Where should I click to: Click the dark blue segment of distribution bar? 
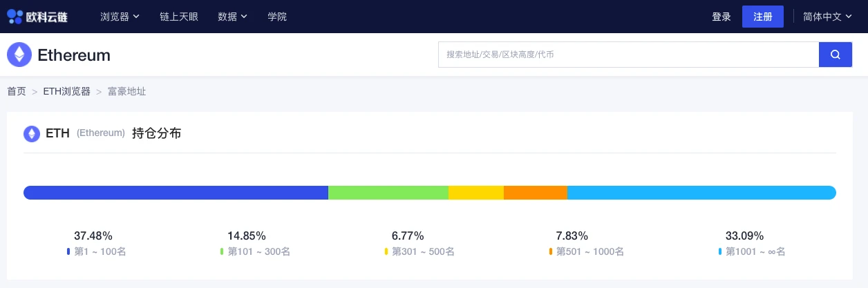coord(176,193)
